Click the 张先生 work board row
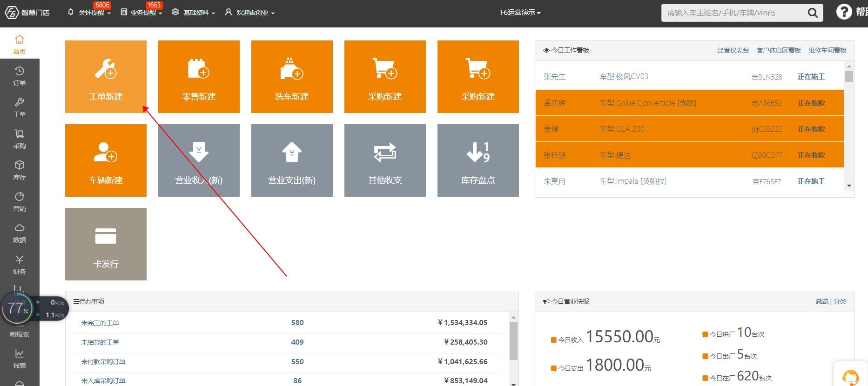The height and width of the screenshot is (386, 868). (690, 77)
